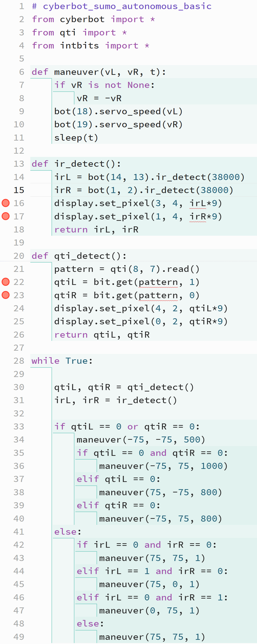Click 'def qti_detect():' function header
257x644 pixels.
[79, 256]
